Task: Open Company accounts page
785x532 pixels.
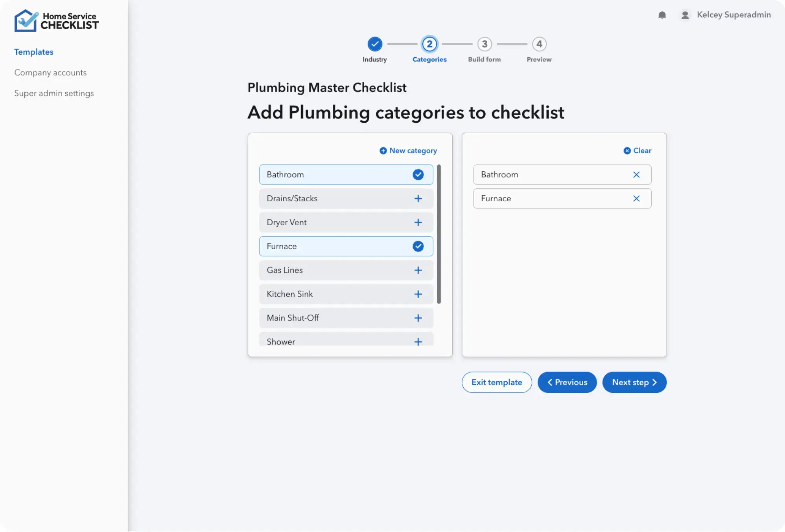Action: click(50, 72)
